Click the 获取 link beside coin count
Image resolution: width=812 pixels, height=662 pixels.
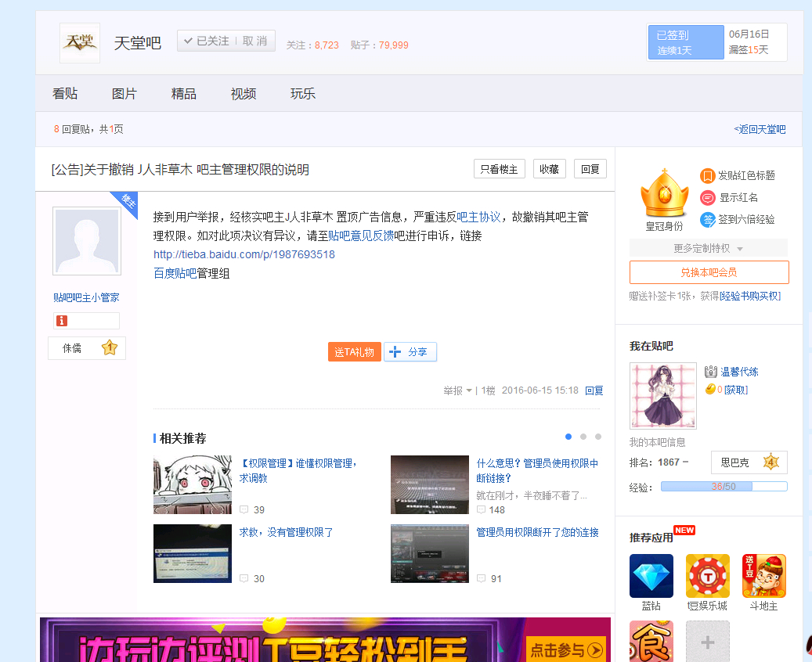coord(736,390)
